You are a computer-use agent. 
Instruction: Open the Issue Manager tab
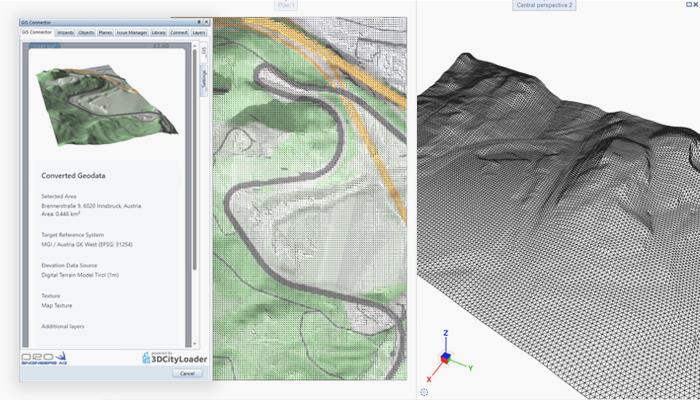[x=130, y=32]
